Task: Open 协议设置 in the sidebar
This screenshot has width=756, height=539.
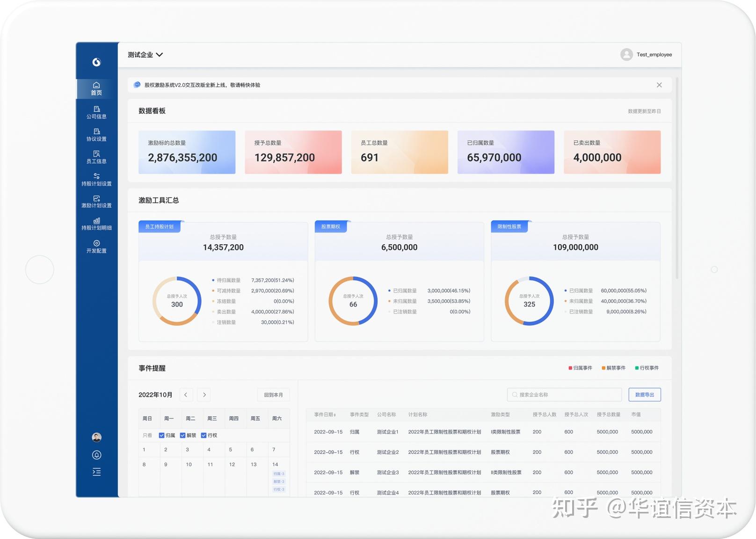Action: coord(96,135)
